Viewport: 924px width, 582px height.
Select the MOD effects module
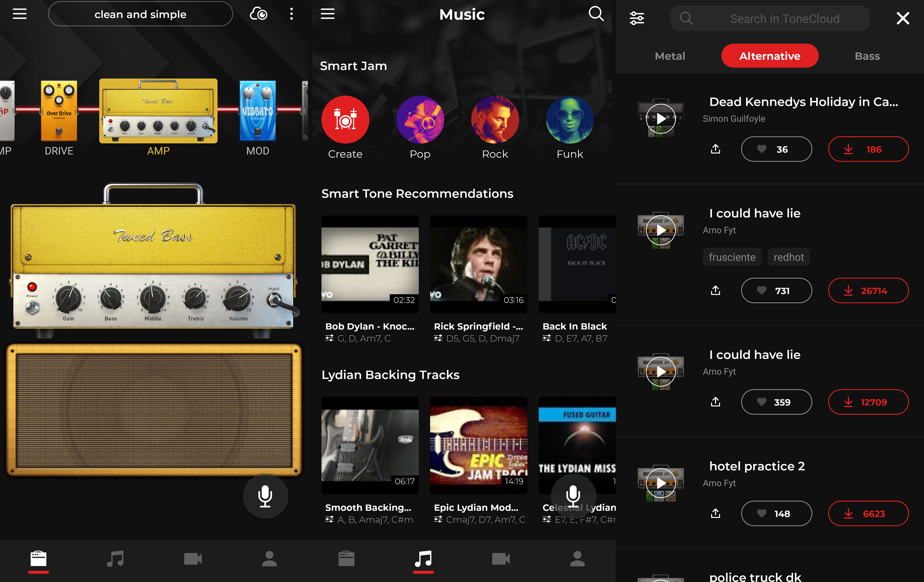click(257, 117)
